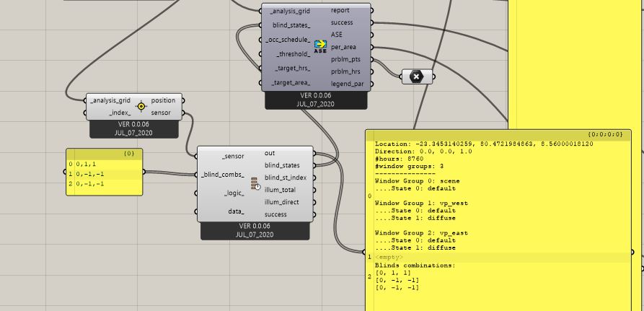
Task: Select the _sensor input parameter
Action: [x=233, y=156]
